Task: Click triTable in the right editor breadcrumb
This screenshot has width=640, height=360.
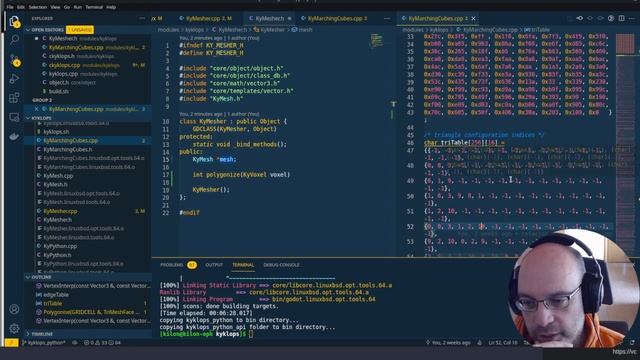Action: (541, 30)
